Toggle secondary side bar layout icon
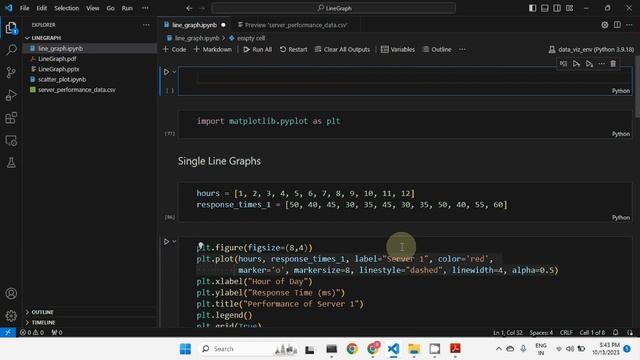Screen dimensions: 640x360 coord(557,8)
